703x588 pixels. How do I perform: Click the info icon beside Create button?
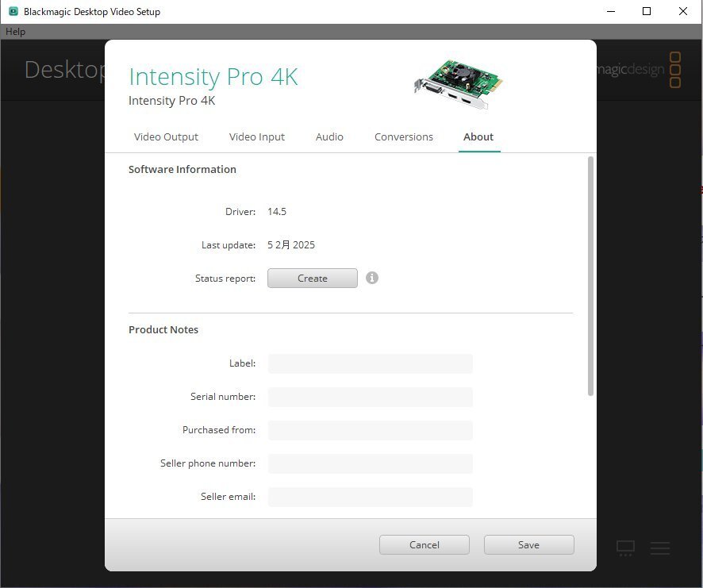click(x=372, y=279)
